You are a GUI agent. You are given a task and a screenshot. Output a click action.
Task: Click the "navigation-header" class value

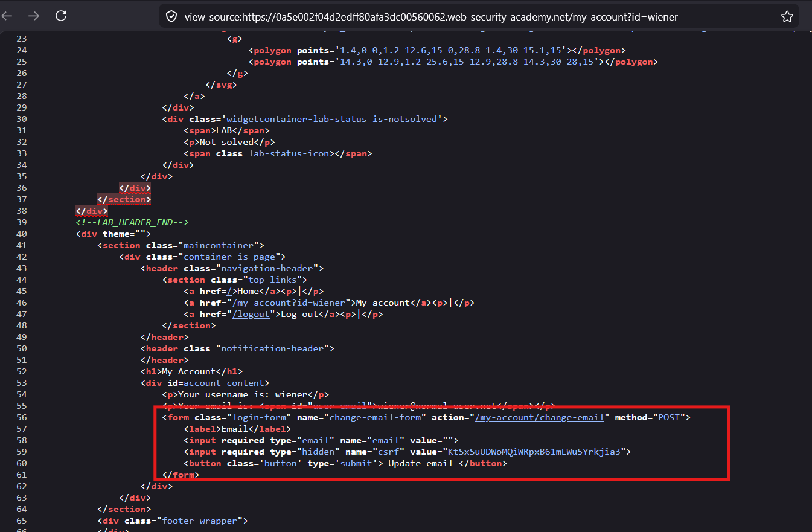pos(267,268)
